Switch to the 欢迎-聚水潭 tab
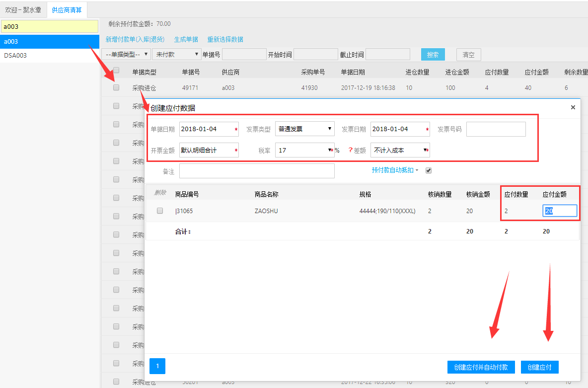This screenshot has width=588, height=388. pos(23,10)
